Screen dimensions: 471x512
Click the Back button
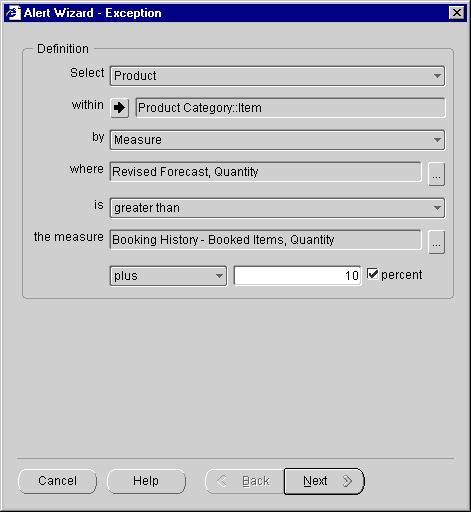click(245, 481)
